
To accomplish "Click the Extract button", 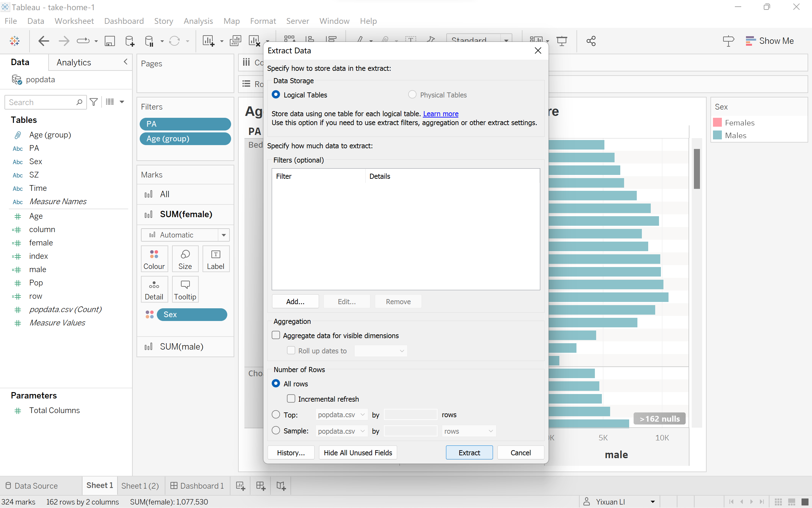I will pyautogui.click(x=469, y=452).
